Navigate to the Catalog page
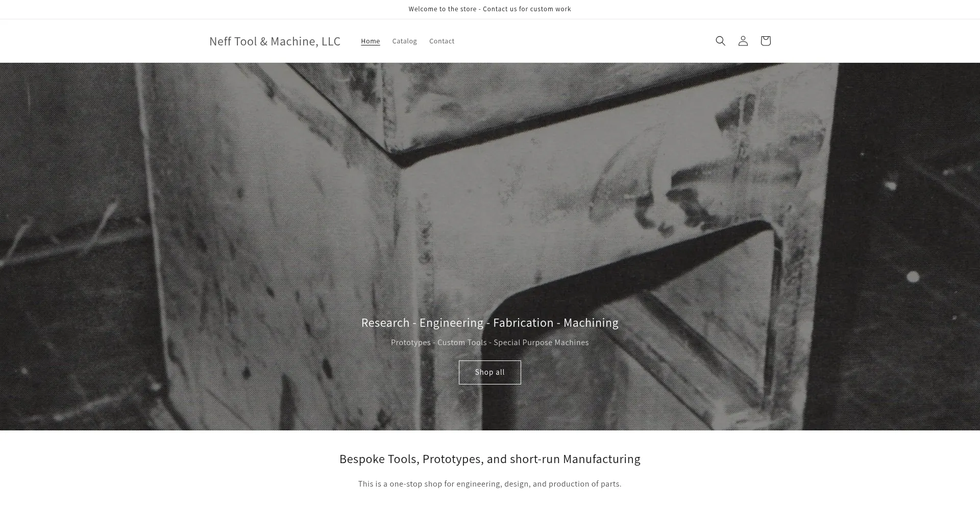 pyautogui.click(x=404, y=41)
